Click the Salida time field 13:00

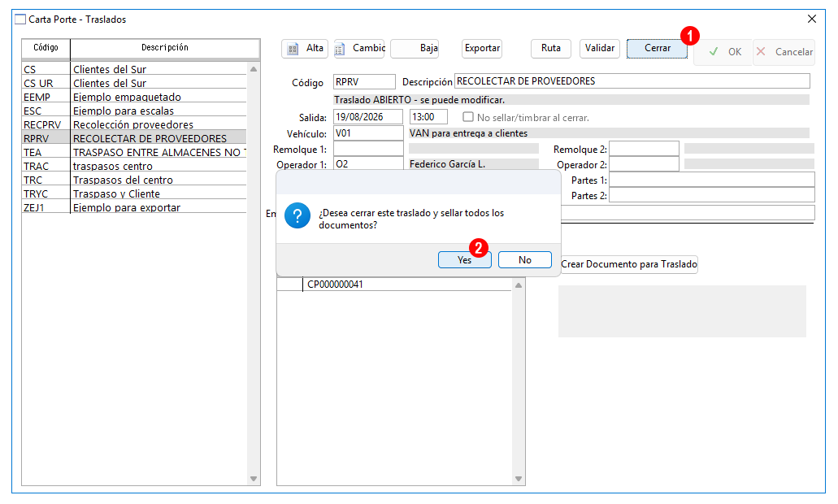(428, 117)
